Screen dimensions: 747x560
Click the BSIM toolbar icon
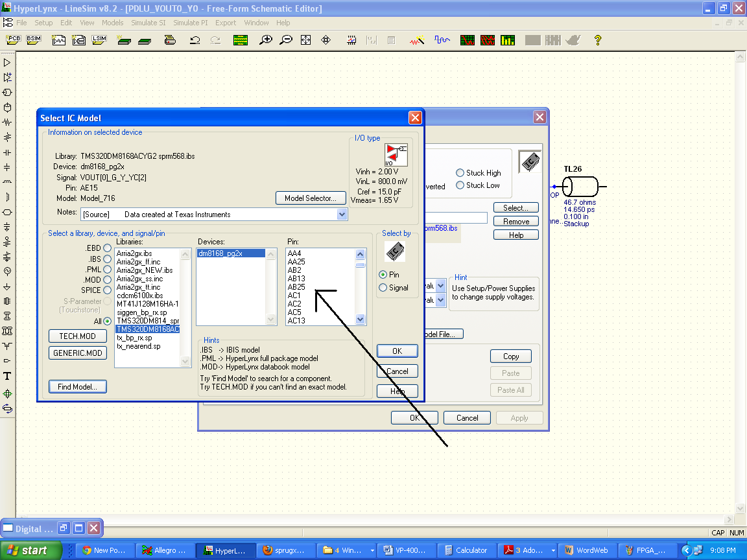point(34,40)
